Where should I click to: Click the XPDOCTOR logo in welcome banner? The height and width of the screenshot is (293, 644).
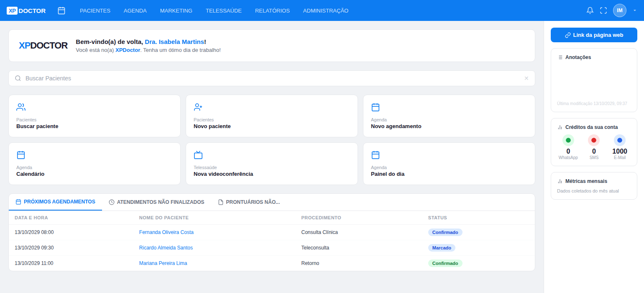coord(43,46)
